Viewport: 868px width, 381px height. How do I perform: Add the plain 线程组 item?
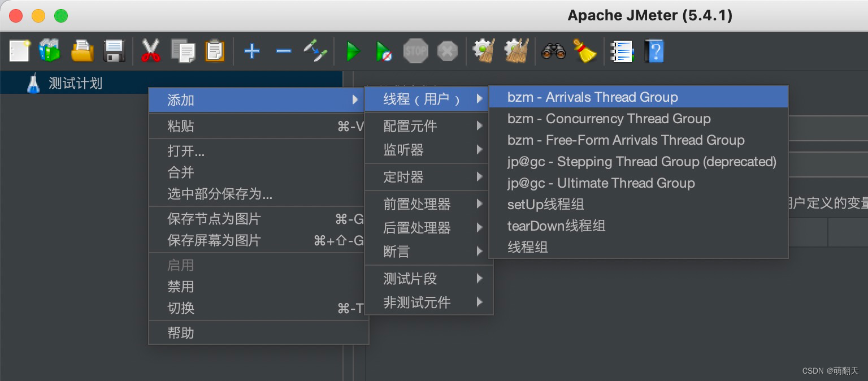[x=639, y=248]
